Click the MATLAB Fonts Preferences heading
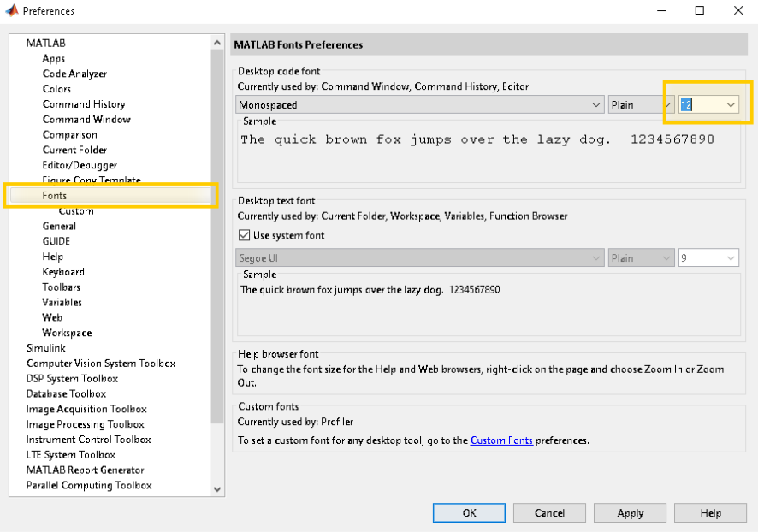The height and width of the screenshot is (532, 758). [299, 45]
